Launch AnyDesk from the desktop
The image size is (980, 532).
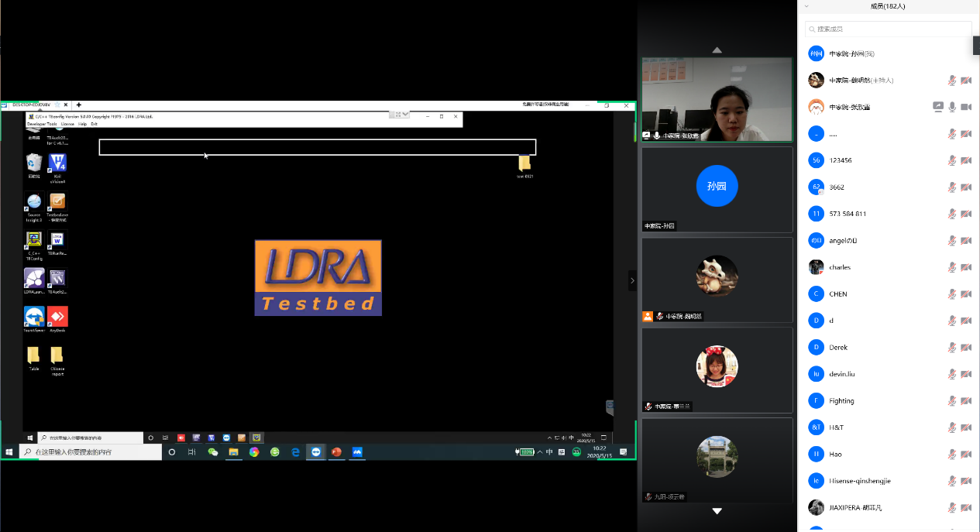57,316
